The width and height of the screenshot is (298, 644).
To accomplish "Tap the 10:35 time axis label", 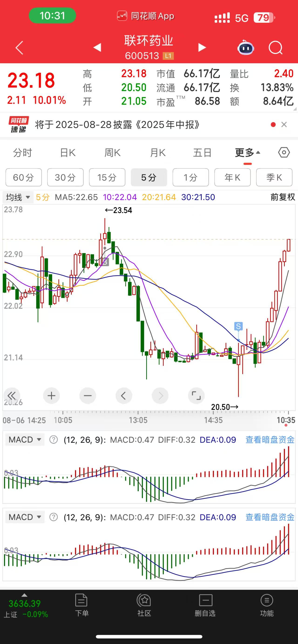I will click(286, 420).
